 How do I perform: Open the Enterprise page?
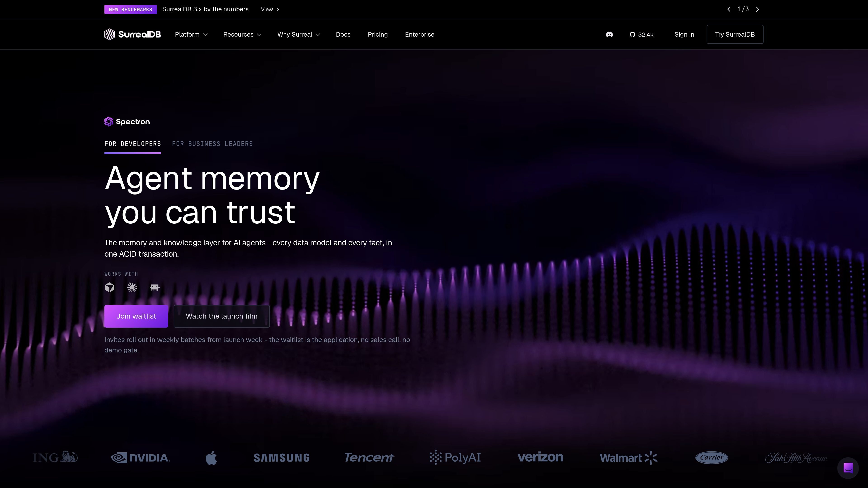click(x=420, y=34)
